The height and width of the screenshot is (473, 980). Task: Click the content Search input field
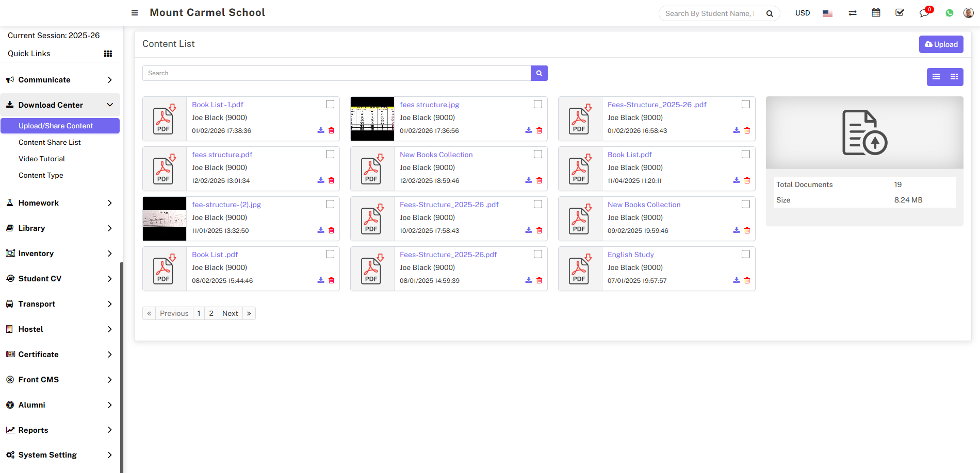click(x=336, y=73)
